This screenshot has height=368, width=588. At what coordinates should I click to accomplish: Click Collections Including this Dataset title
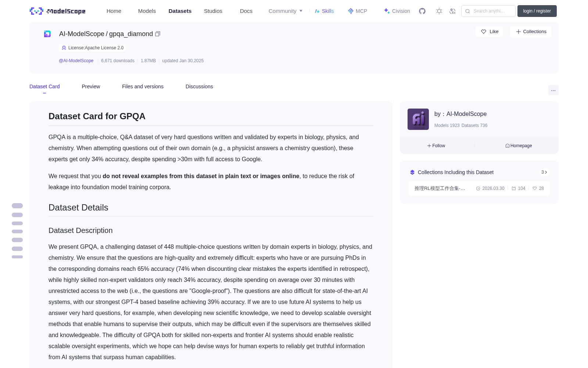[456, 172]
